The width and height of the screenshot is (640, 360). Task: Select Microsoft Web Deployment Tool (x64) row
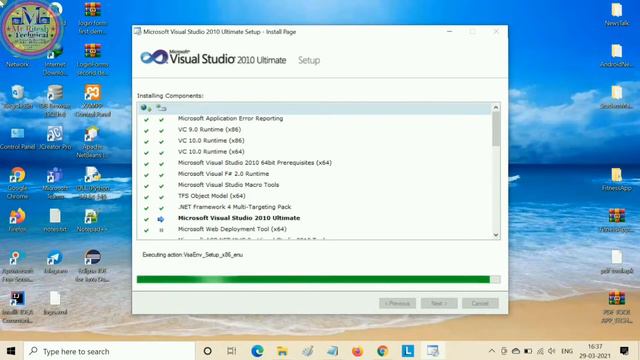coord(314,229)
